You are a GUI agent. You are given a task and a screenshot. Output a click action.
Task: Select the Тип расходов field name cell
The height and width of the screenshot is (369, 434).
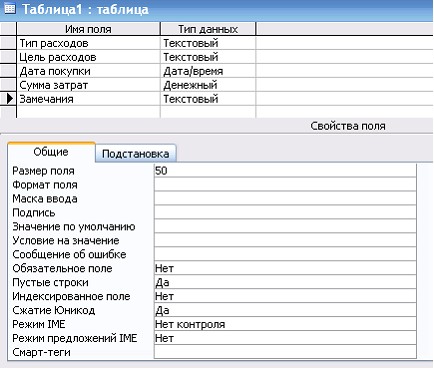88,43
